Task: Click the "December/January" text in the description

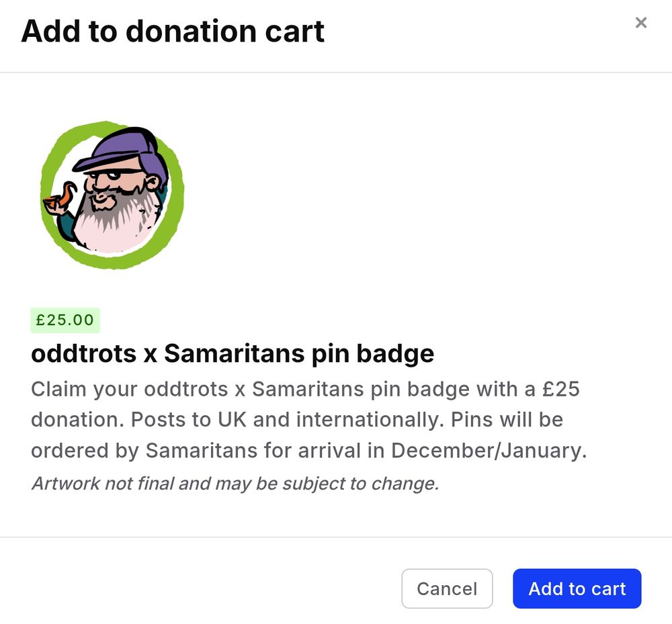Action: click(x=489, y=451)
